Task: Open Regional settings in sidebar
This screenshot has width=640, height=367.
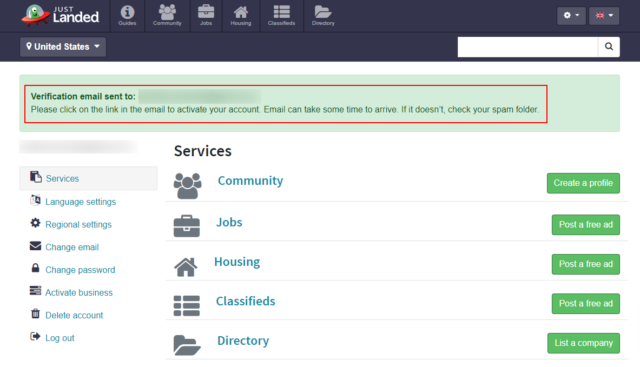Action: pos(78,225)
